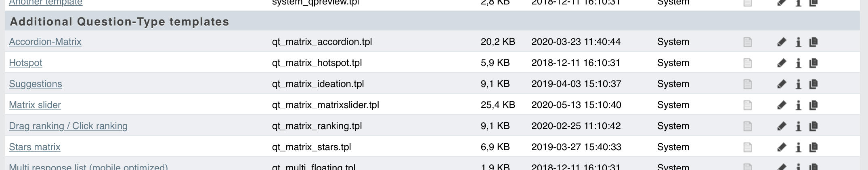This screenshot has height=170, width=868.
Task: Open the Suggestions template link
Action: tap(36, 84)
